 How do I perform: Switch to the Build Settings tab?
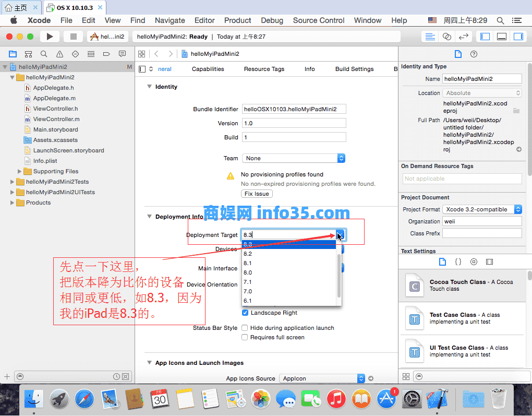tap(354, 69)
